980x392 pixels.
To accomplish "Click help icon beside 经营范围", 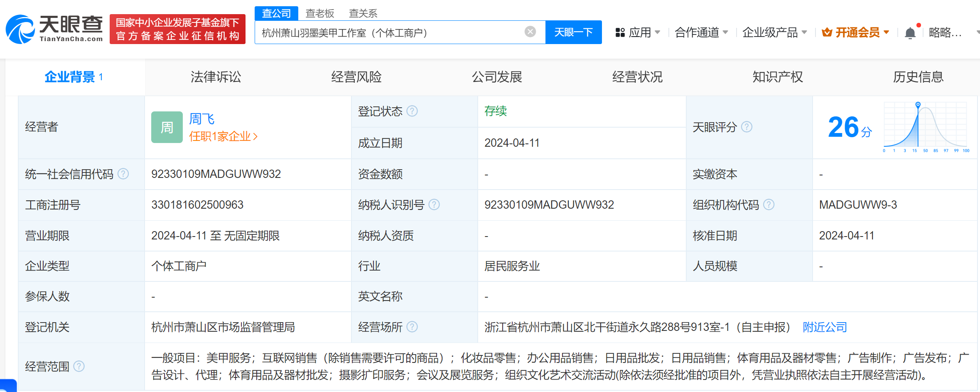I will point(79,366).
